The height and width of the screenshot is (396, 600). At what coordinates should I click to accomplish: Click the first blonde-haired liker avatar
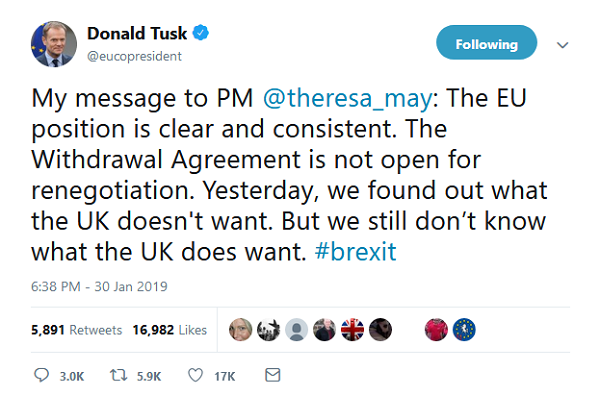pos(241,329)
